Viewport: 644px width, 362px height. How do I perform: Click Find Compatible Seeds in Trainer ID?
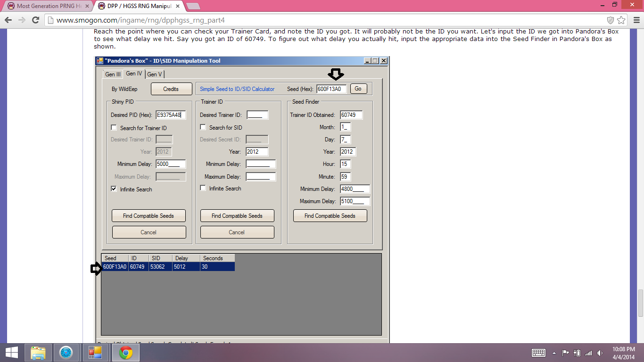tap(237, 216)
